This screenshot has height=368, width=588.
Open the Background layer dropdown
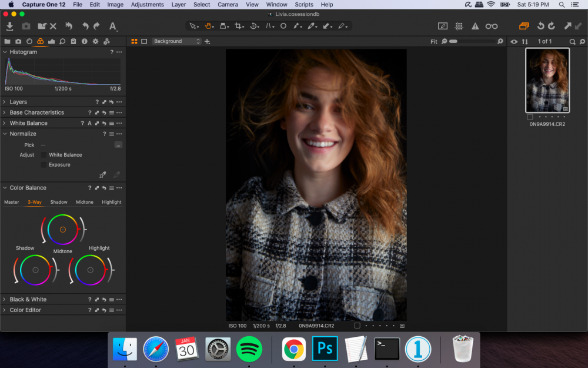coord(176,41)
